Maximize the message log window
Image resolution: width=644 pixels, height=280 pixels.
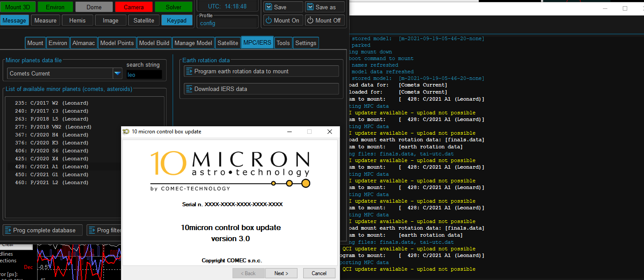click(625, 8)
